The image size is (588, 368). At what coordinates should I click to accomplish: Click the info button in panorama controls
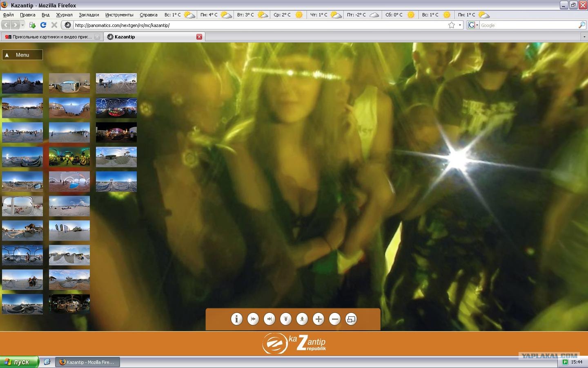coord(236,319)
